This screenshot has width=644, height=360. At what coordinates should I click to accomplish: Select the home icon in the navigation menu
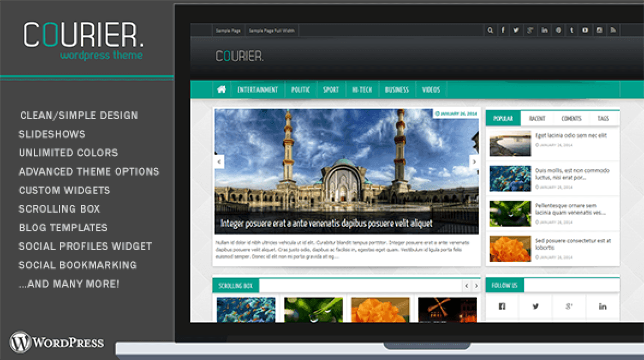click(222, 89)
